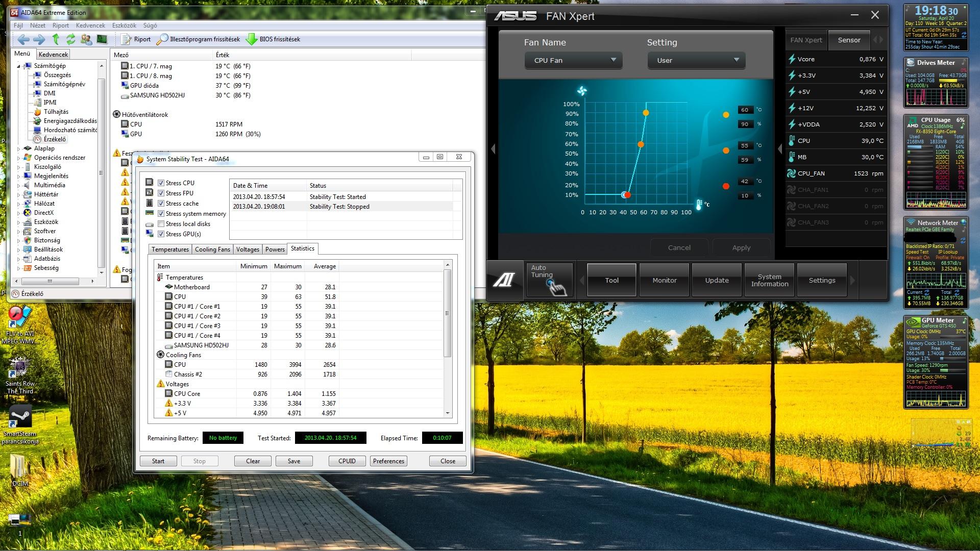Collapse the Számítógép tree node
Viewport: 980px width, 551px height.
pos(19,66)
